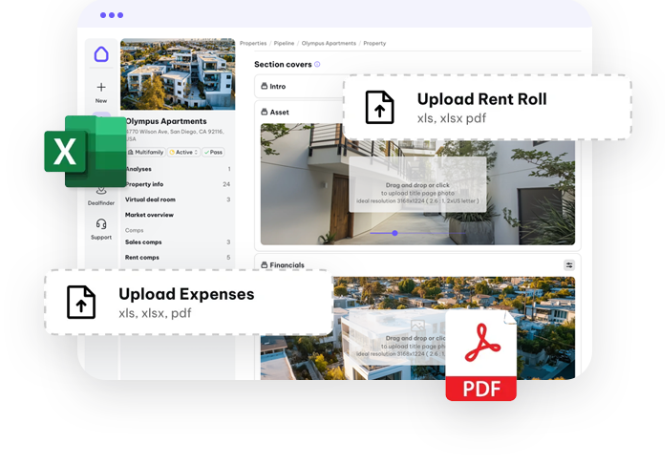Click the New plus icon
This screenshot has width=665, height=455.
point(101,88)
